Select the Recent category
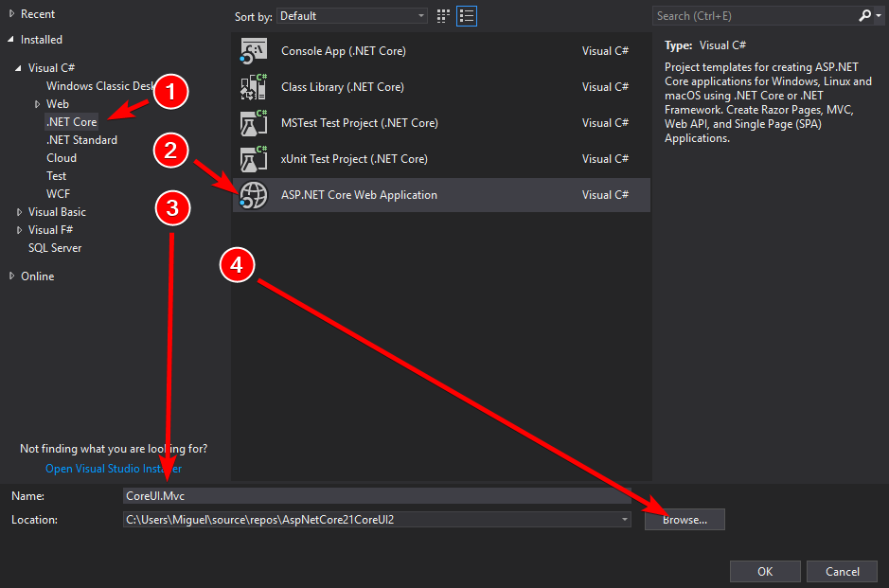The image size is (889, 588). coord(38,14)
